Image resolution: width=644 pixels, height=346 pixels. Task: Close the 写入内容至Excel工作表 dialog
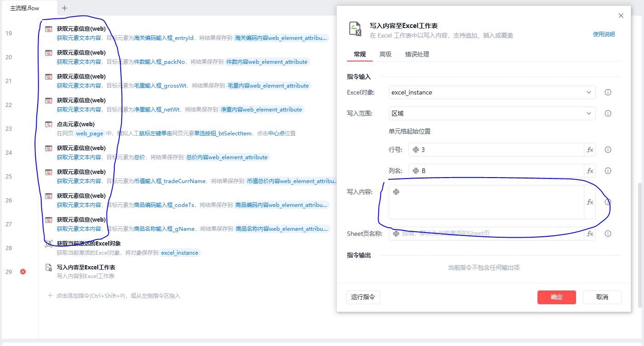(621, 16)
